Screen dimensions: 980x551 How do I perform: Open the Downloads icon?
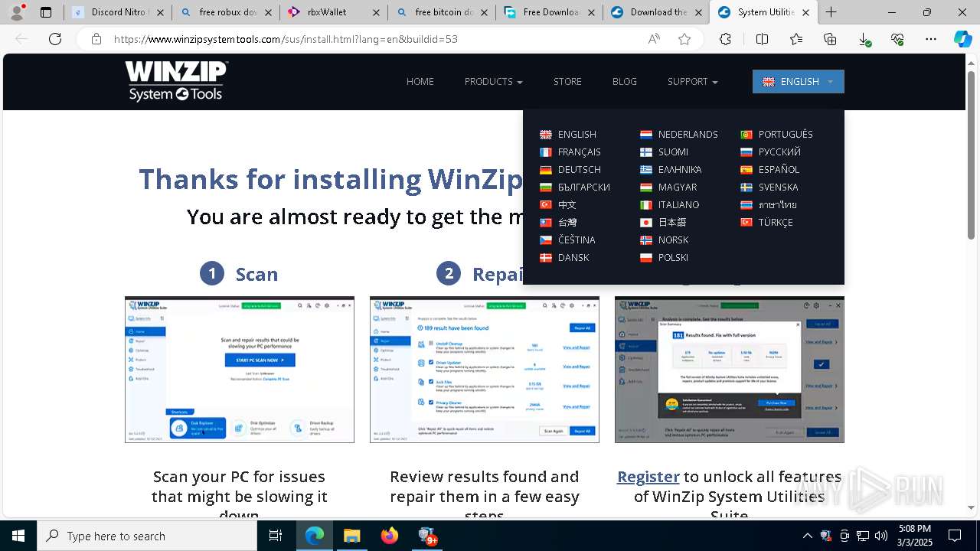[x=864, y=39]
